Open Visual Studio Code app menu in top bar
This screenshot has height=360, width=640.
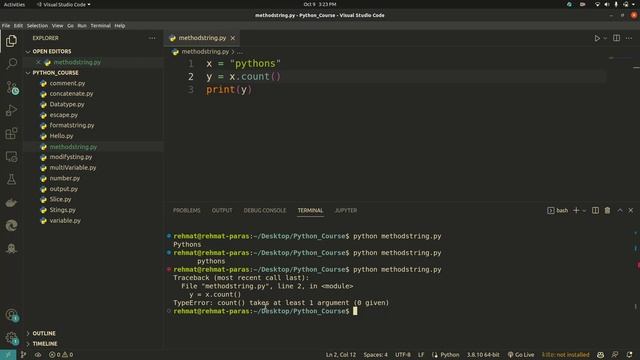63,4
